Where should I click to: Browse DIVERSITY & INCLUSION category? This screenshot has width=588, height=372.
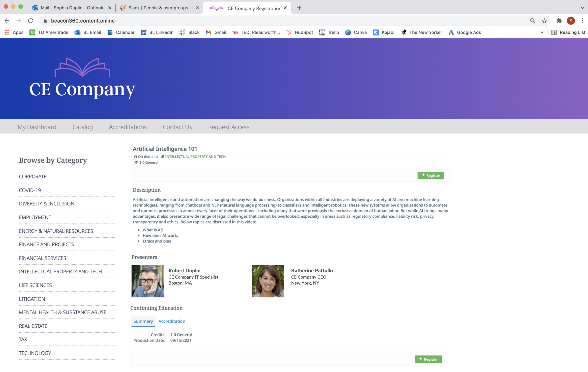coord(46,204)
